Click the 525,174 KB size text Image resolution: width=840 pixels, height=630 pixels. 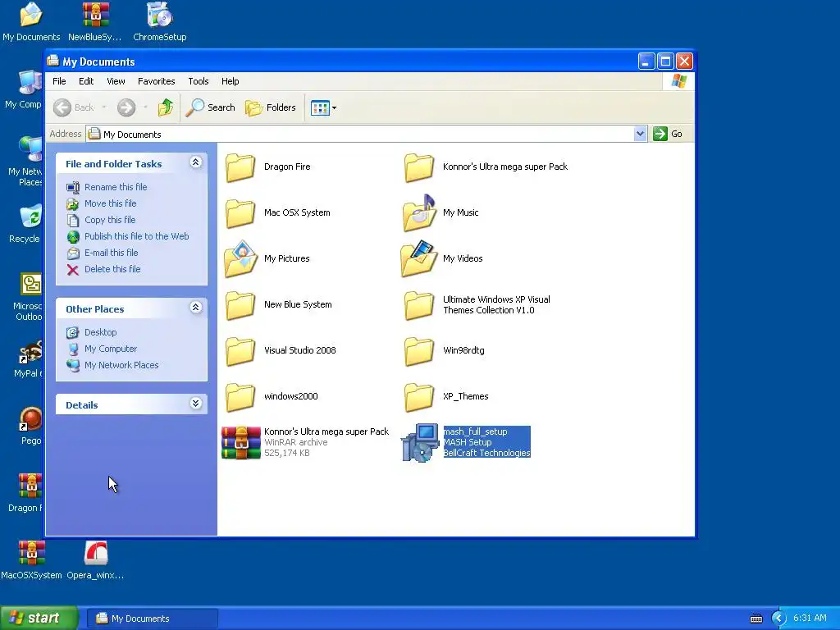click(286, 453)
